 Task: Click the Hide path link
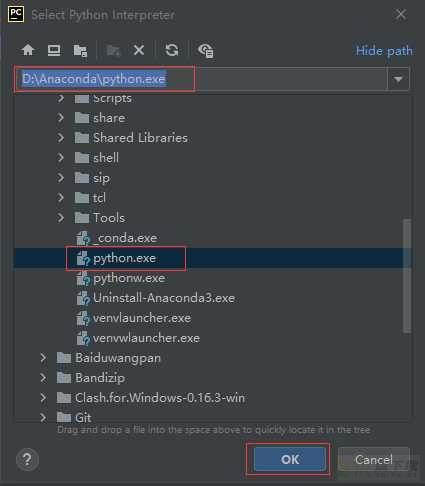click(x=384, y=51)
